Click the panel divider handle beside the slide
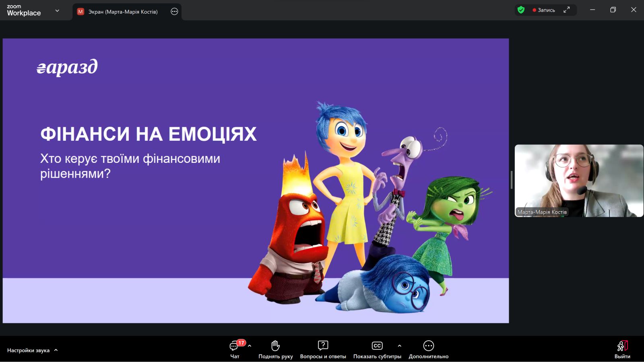644x362 pixels. 512,180
